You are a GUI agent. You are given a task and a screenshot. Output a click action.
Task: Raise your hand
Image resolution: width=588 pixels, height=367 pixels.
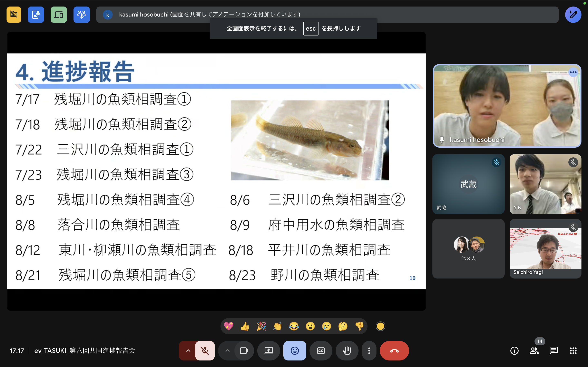tap(347, 350)
